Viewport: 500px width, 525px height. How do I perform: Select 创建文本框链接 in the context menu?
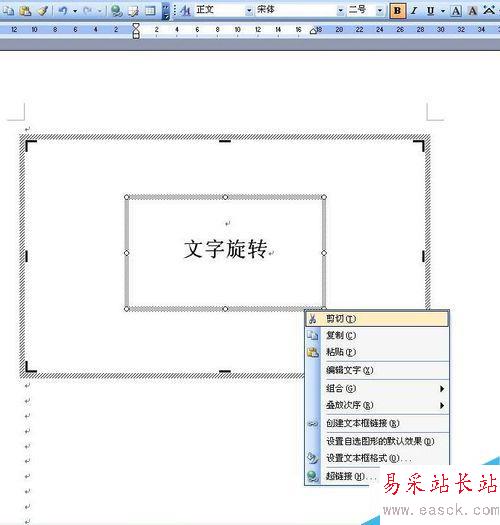click(377, 423)
